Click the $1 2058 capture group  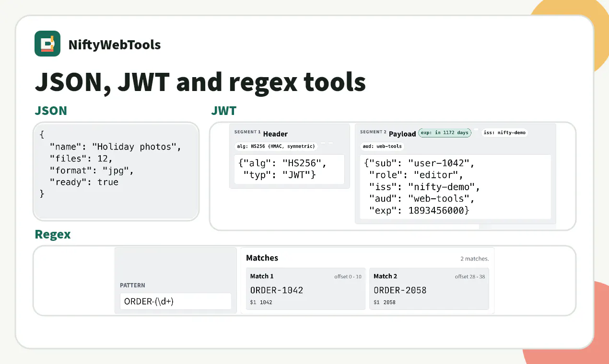pyautogui.click(x=385, y=303)
